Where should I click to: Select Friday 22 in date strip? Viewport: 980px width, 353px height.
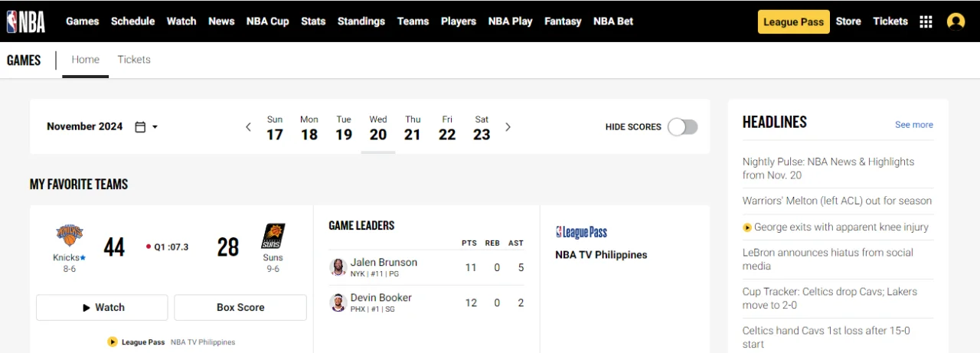coord(447,128)
